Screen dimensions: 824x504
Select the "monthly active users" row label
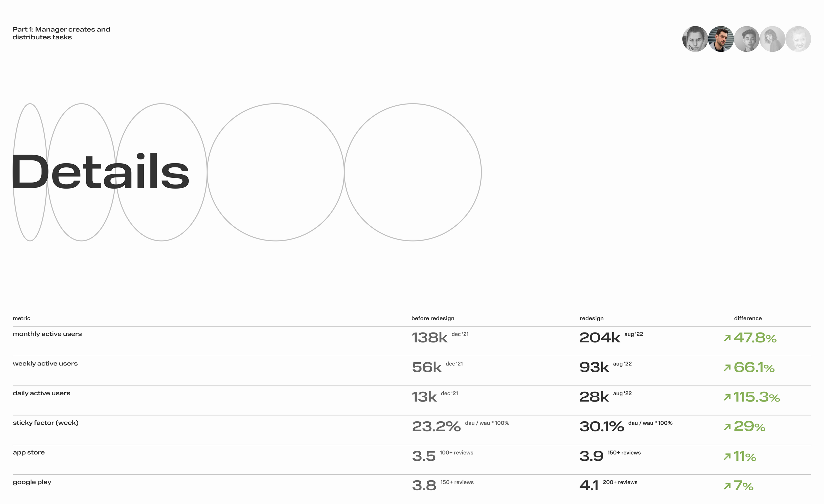[x=47, y=334]
